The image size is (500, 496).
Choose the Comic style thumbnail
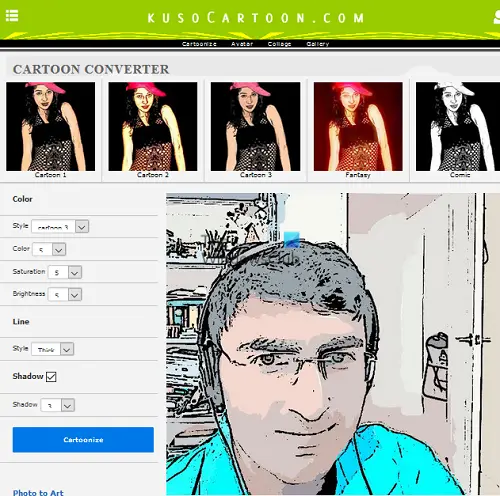pos(458,127)
